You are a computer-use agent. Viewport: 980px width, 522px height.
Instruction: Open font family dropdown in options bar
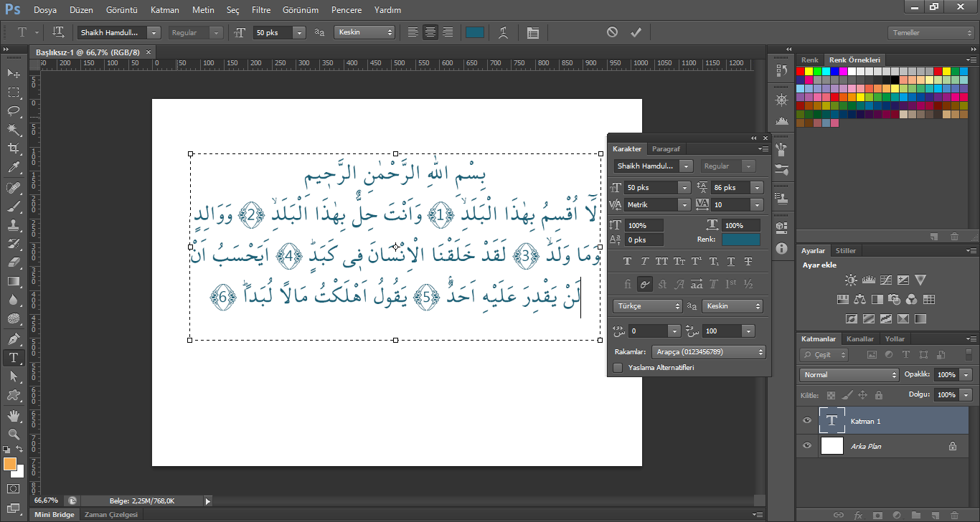(x=154, y=32)
